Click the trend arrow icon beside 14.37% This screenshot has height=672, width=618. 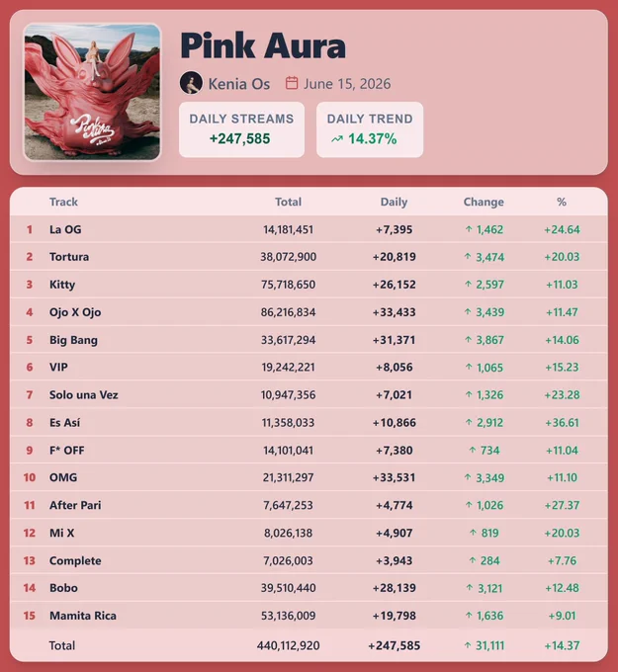pos(337,139)
